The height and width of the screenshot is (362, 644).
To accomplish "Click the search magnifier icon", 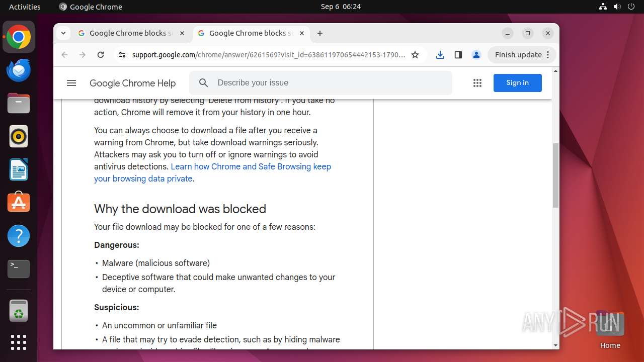I will coord(203,83).
